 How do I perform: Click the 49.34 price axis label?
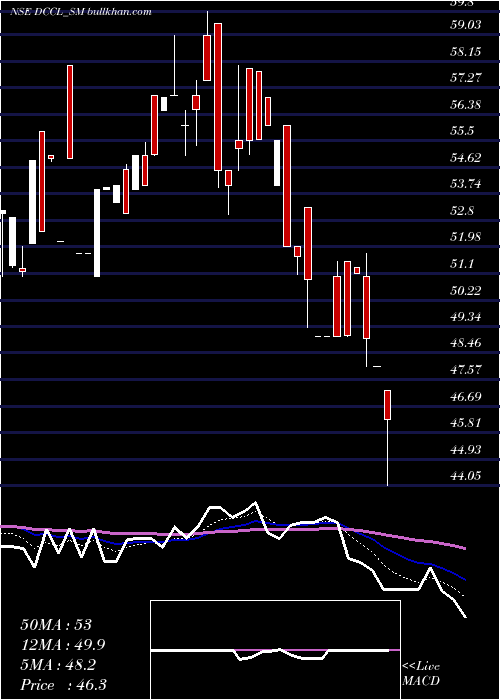466,317
